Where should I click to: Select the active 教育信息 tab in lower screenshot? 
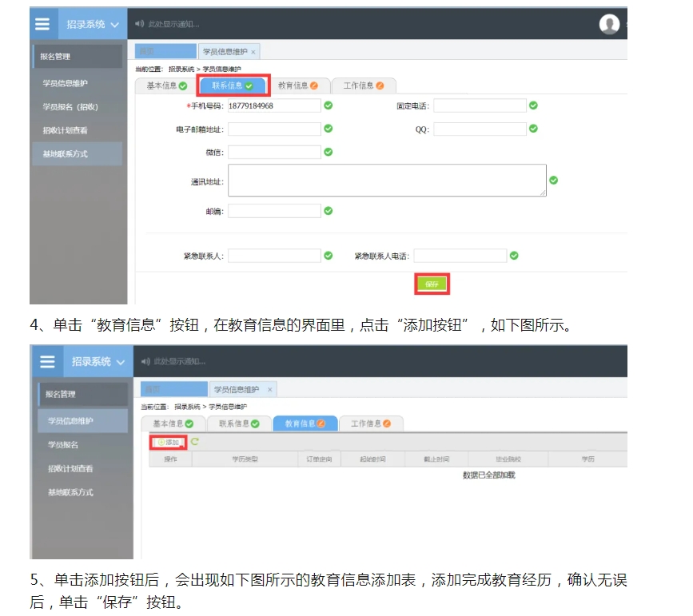pos(305,423)
